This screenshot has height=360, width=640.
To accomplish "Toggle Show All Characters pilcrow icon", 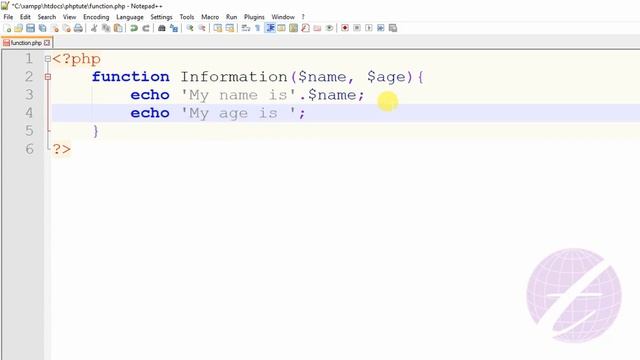I will click(258, 28).
